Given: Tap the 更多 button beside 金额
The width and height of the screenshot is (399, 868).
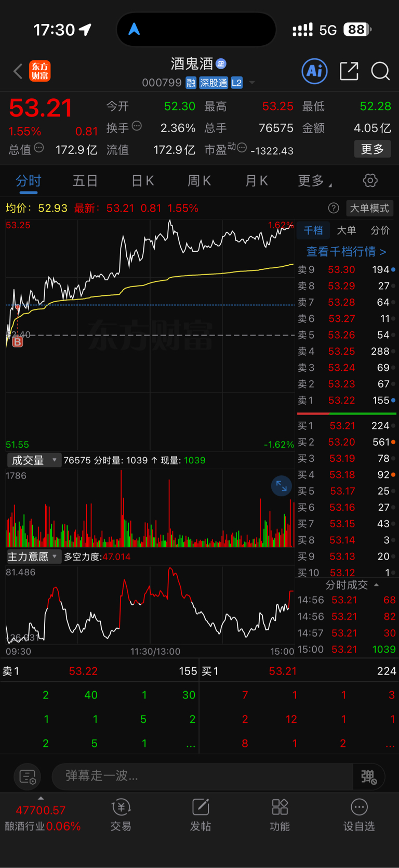Looking at the screenshot, I should [373, 149].
